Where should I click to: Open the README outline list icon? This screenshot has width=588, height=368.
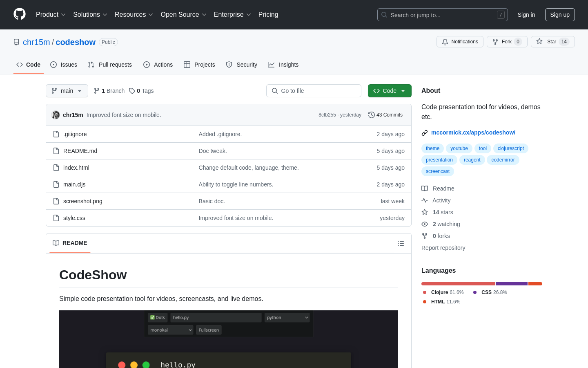(x=401, y=243)
